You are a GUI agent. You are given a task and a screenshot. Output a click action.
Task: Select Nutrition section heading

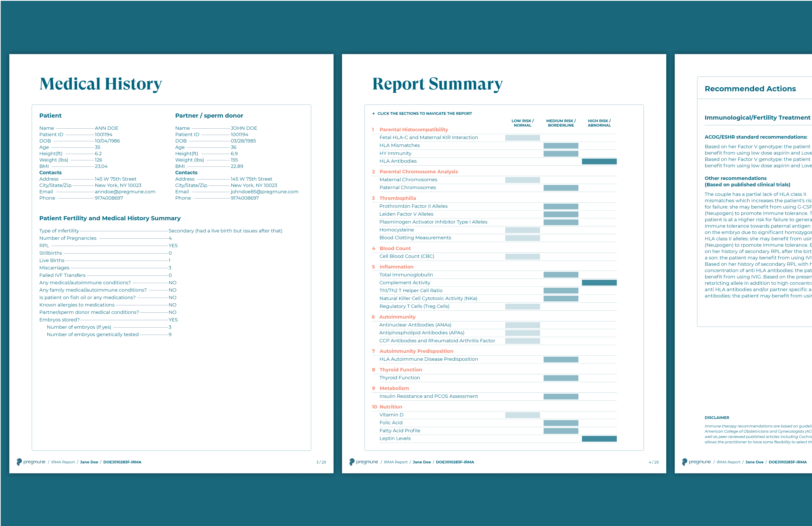pyautogui.click(x=391, y=407)
